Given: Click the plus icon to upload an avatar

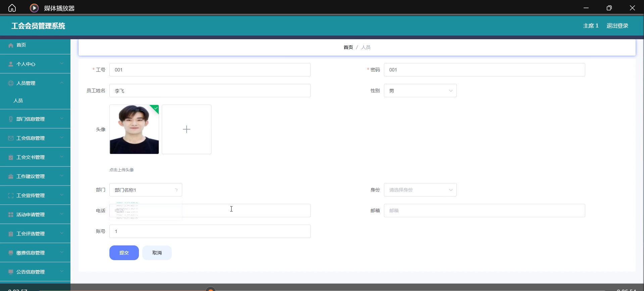Looking at the screenshot, I should (x=187, y=129).
